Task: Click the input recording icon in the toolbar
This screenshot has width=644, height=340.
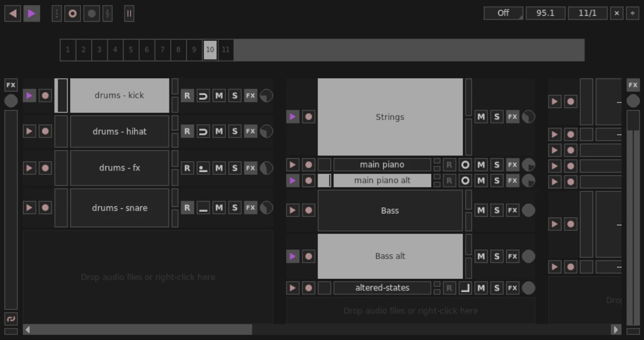Action: [72, 14]
